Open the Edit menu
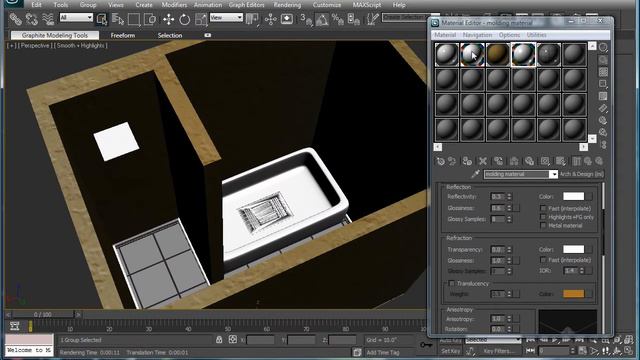 36,5
